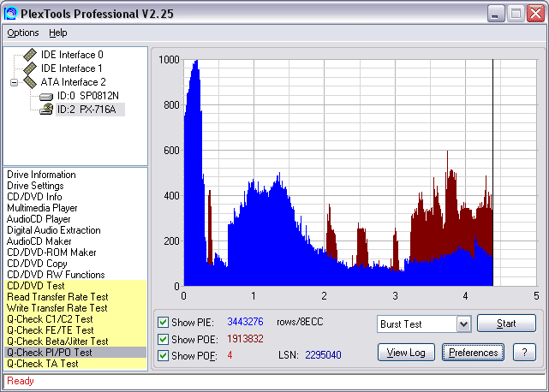Start the test with Start button
The image size is (549, 392).
(x=506, y=323)
